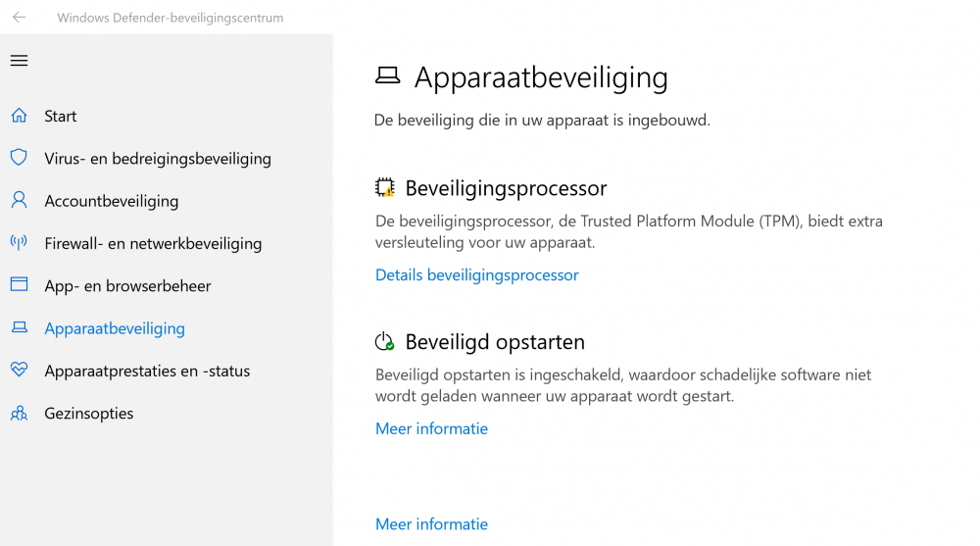
Task: Open App- en browserbeheer from the sidebar
Action: coord(127,286)
